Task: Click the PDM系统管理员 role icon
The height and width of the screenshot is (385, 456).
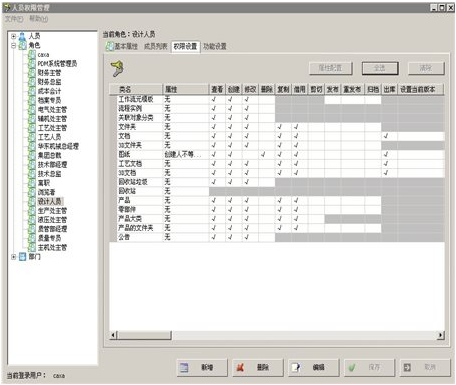Action: click(x=32, y=64)
